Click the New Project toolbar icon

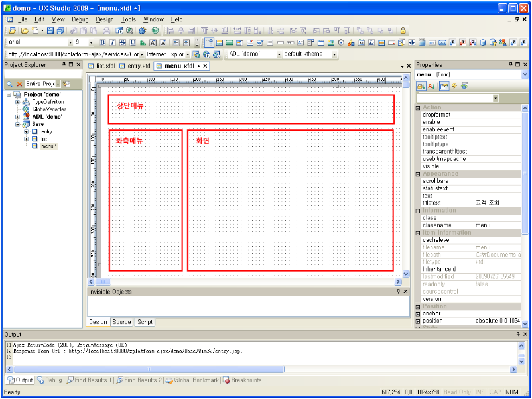pyautogui.click(x=13, y=30)
